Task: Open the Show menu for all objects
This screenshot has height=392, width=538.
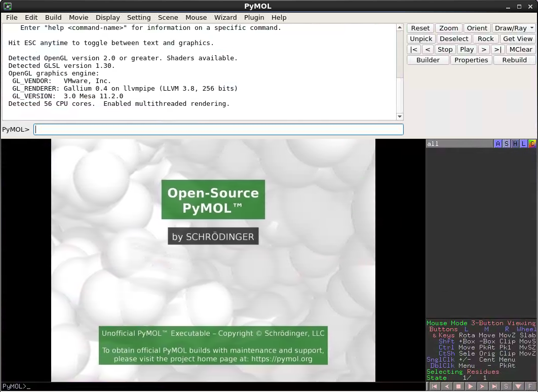Action: (507, 144)
